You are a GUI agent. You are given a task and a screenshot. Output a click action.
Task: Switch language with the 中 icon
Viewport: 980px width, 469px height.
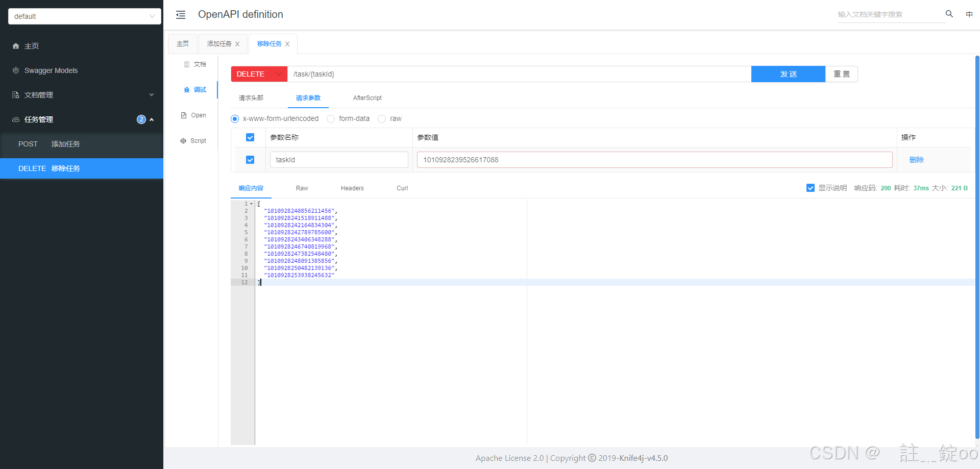tap(969, 14)
